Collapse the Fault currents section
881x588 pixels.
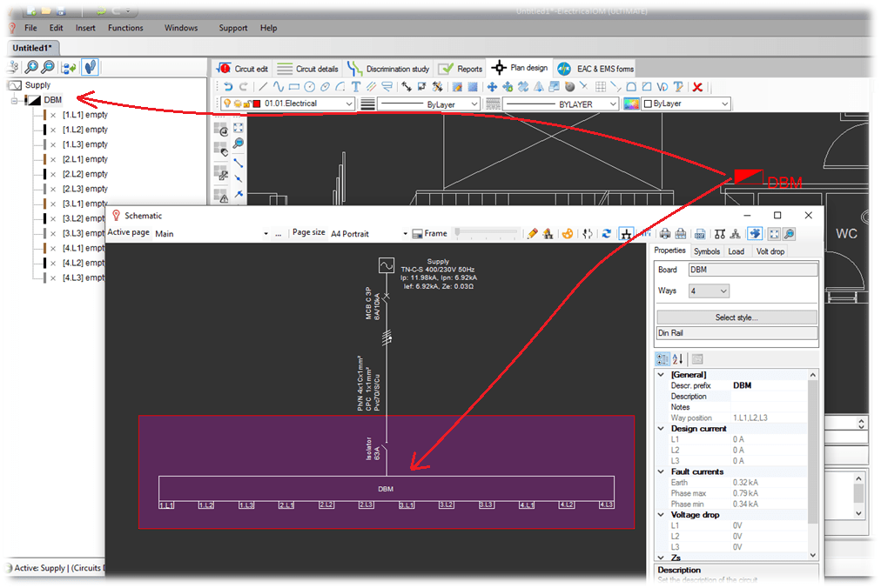pos(660,473)
